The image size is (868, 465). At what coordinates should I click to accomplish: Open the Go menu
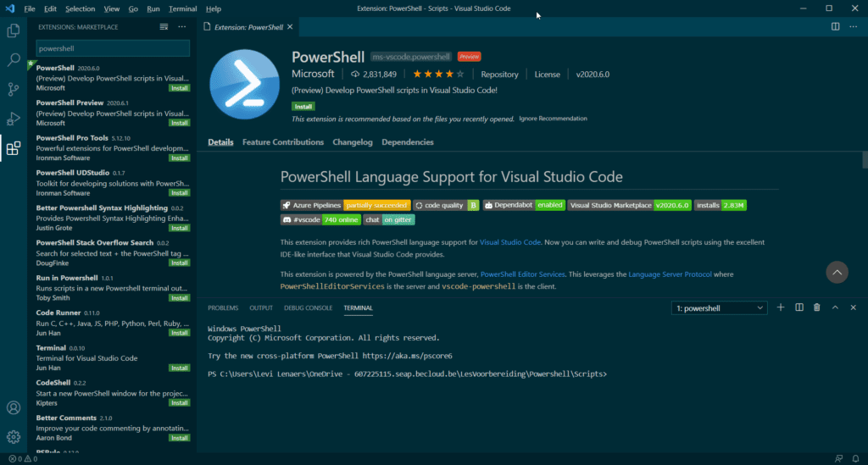click(133, 8)
